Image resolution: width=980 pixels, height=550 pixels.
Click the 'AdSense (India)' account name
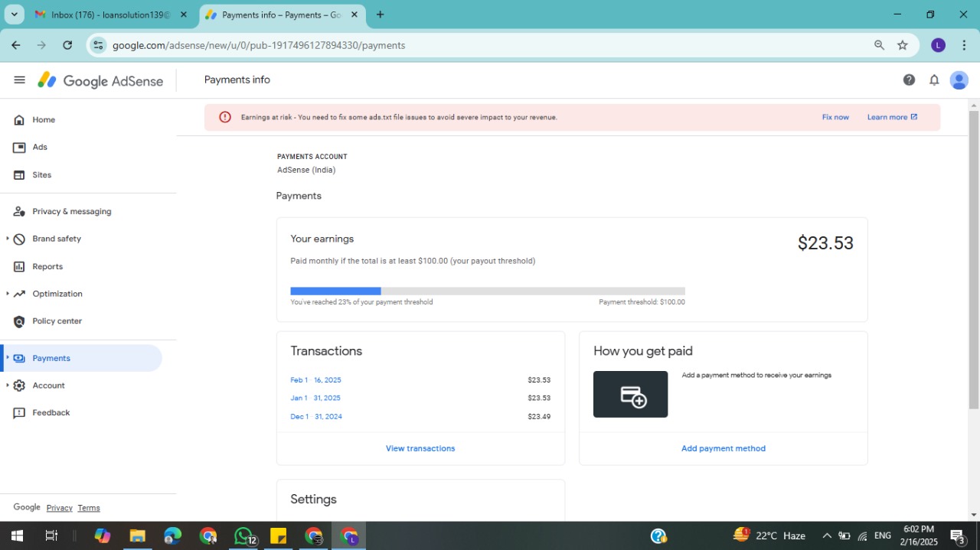tap(306, 170)
